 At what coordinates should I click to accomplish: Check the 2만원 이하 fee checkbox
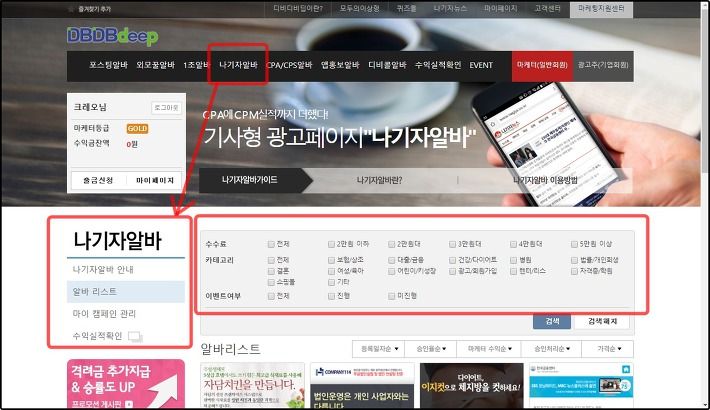point(331,244)
